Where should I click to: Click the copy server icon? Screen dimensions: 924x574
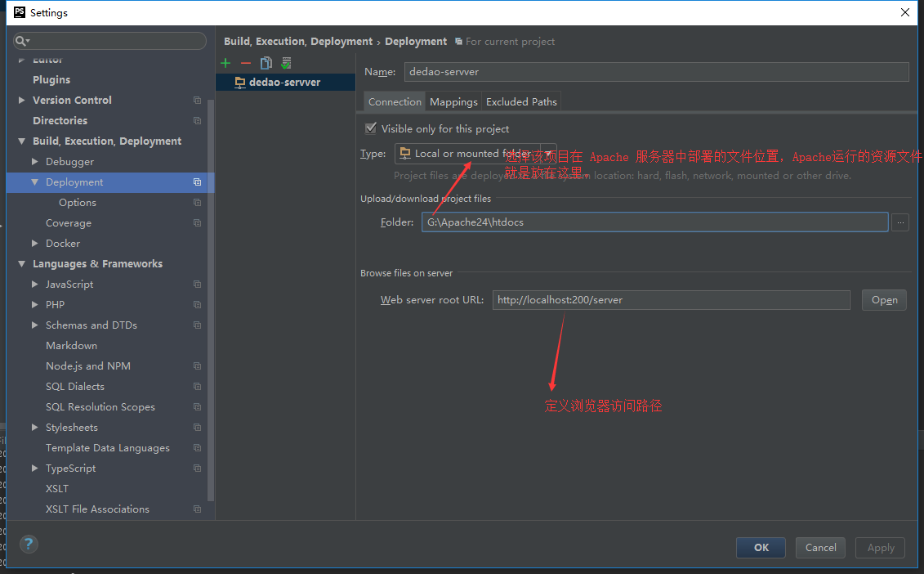point(266,63)
